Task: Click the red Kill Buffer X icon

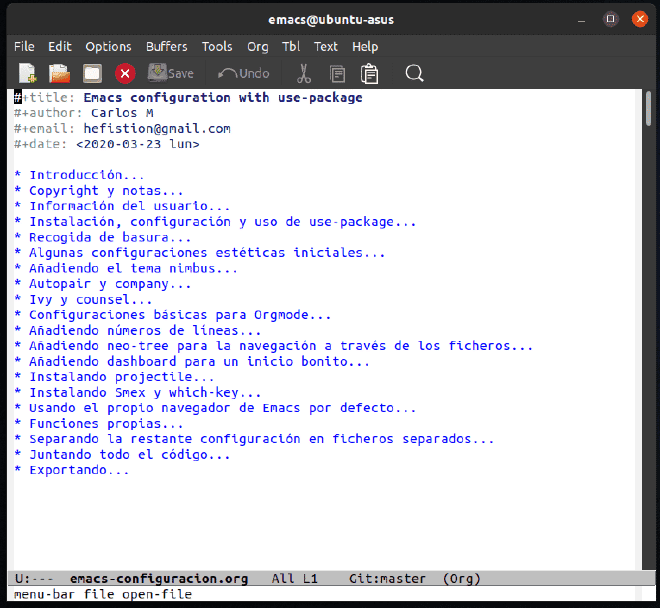Action: (x=125, y=74)
